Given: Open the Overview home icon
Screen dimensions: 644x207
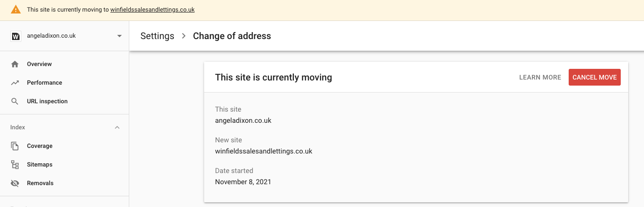Looking at the screenshot, I should click(x=15, y=64).
